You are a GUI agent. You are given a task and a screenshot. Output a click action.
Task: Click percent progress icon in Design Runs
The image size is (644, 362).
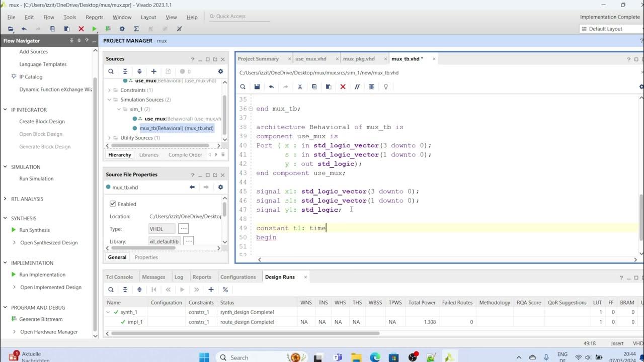(225, 290)
